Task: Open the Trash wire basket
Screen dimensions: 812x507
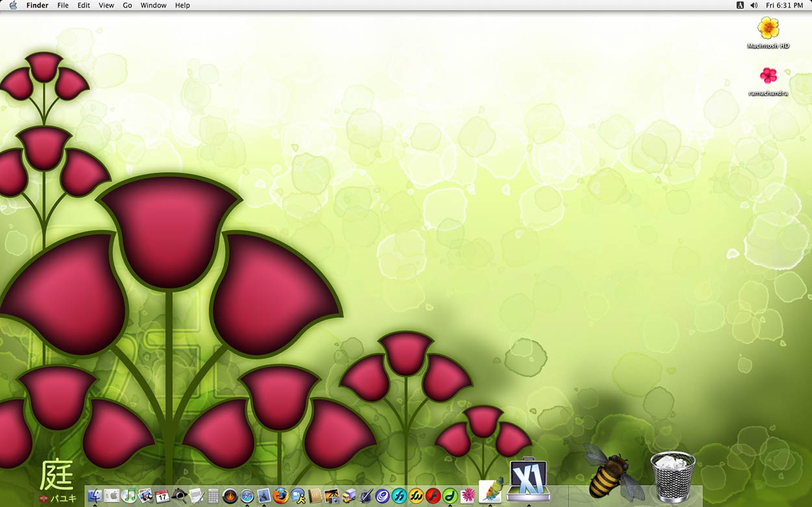Action: (673, 476)
